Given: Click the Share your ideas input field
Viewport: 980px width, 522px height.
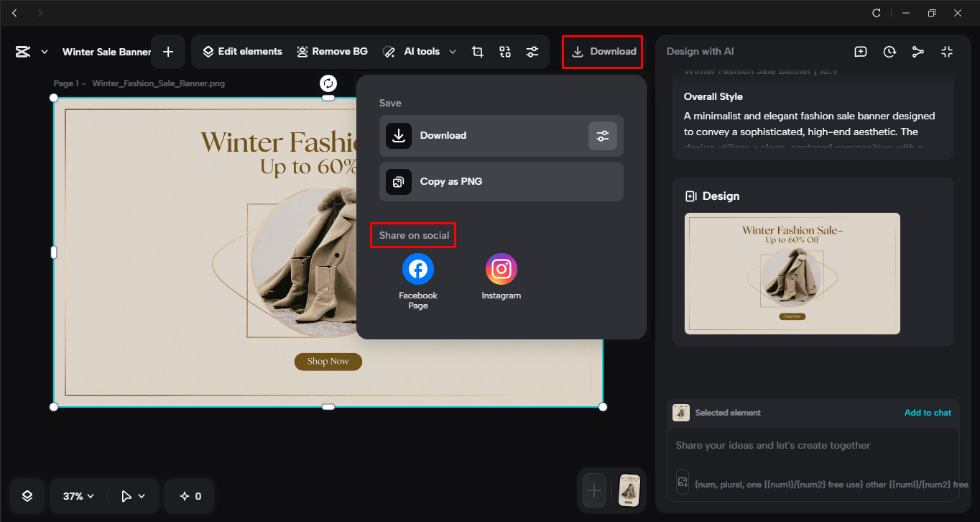Looking at the screenshot, I should pos(813,445).
